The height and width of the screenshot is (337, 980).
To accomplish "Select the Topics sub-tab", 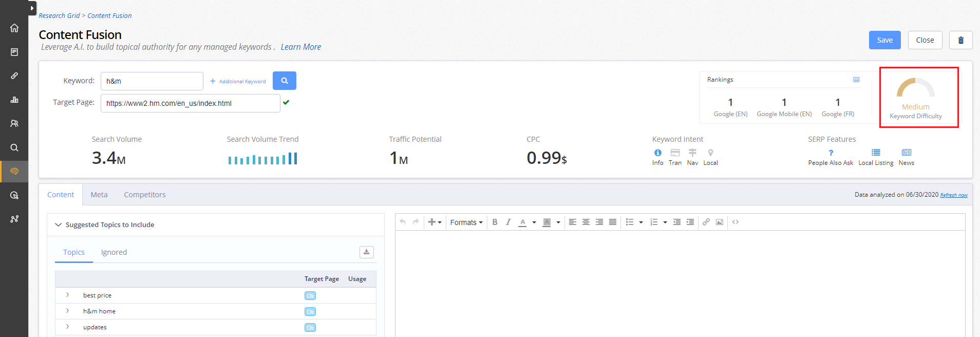I will (x=74, y=252).
